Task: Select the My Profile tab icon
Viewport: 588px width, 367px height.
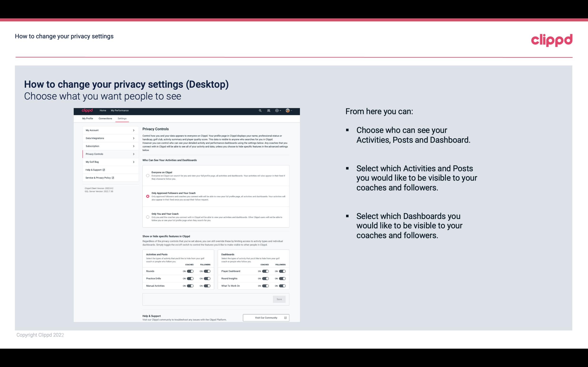Action: point(88,118)
